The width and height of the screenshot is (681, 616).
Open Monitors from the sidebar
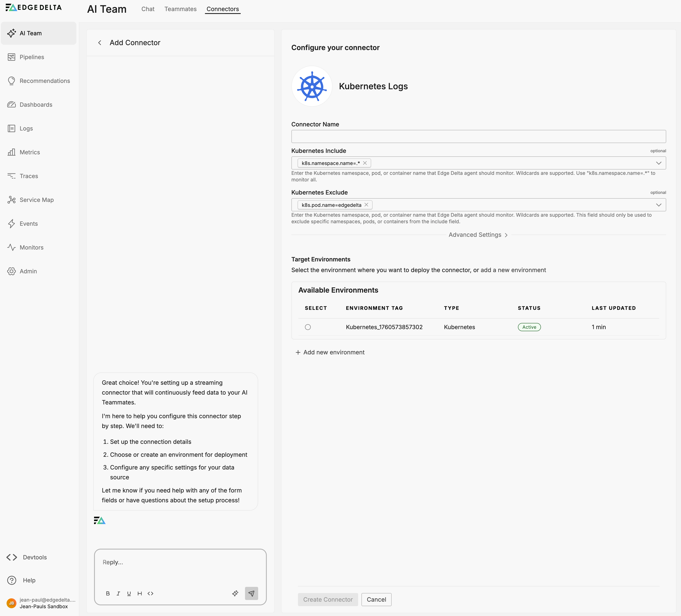(31, 247)
